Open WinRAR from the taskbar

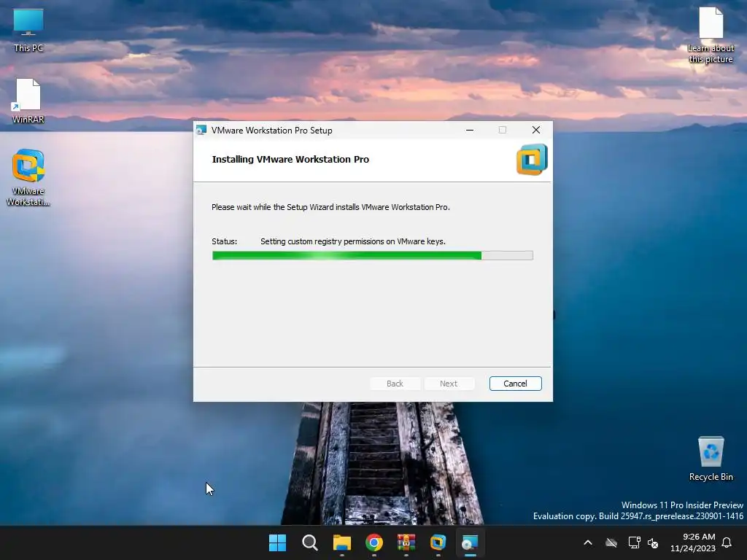[x=406, y=542]
